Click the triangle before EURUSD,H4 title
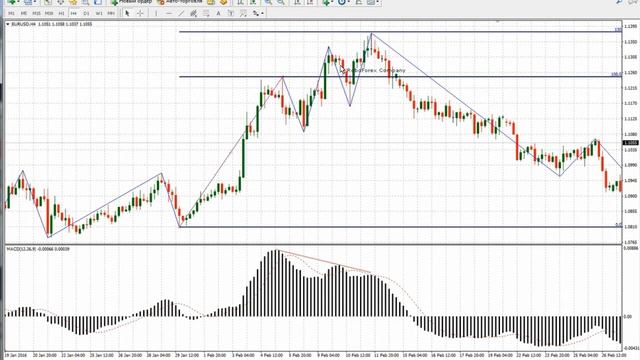The width and height of the screenshot is (640, 360). [8, 24]
